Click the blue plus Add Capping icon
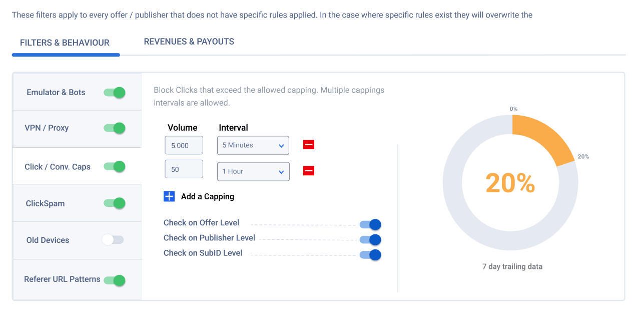644x318 pixels. (169, 196)
